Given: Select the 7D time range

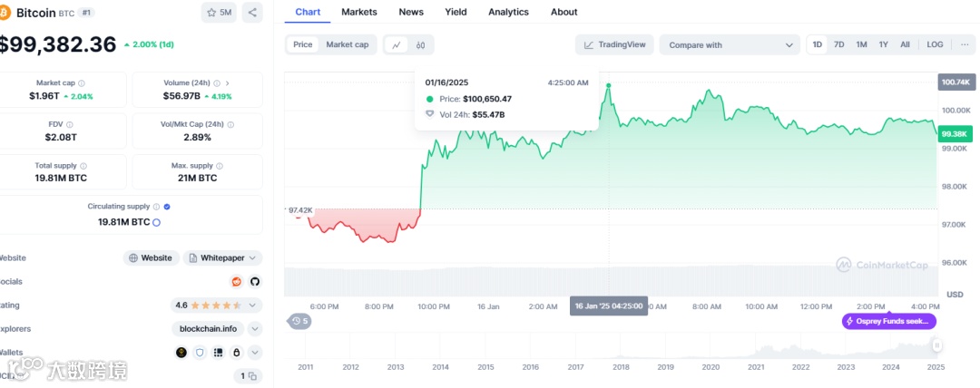Looking at the screenshot, I should pos(838,44).
